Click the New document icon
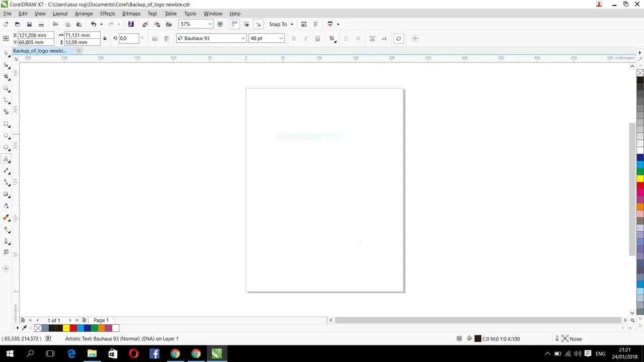644x362 pixels. (6, 24)
